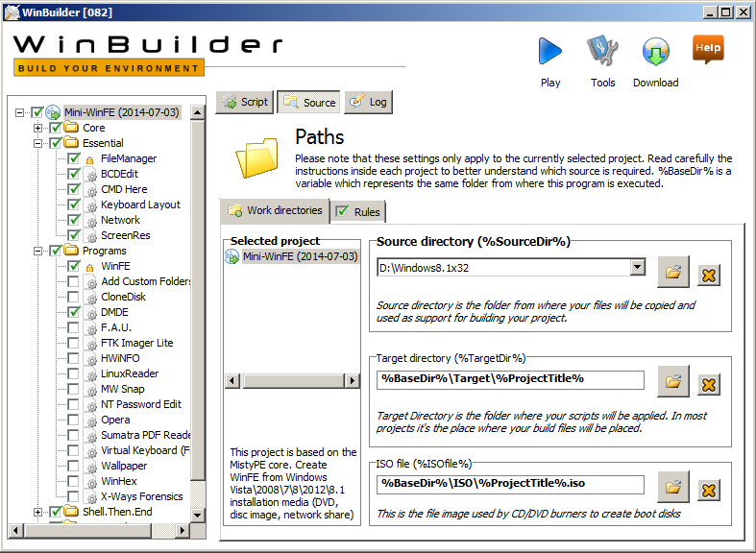Select Mini-WinFE (2014-07-03) in Selected project list
This screenshot has width=756, height=553.
coord(301,256)
